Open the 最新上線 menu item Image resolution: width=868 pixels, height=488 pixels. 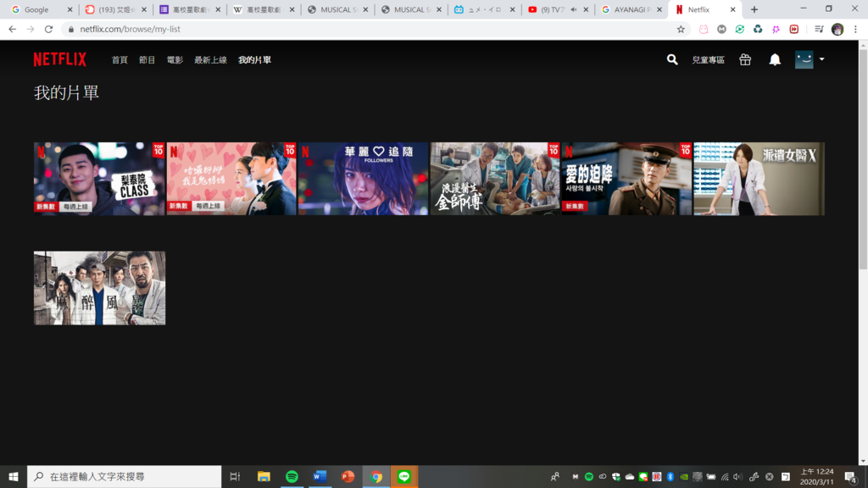[x=210, y=60]
